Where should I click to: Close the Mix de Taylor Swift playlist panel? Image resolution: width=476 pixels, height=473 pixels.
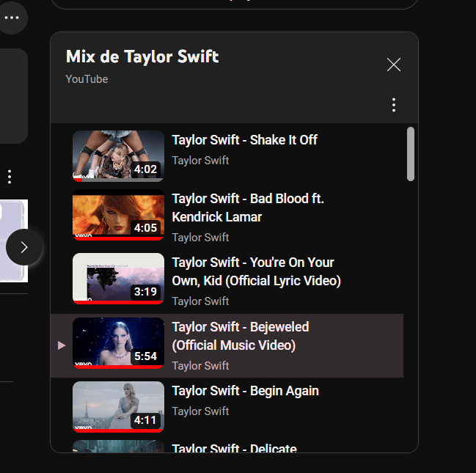394,65
